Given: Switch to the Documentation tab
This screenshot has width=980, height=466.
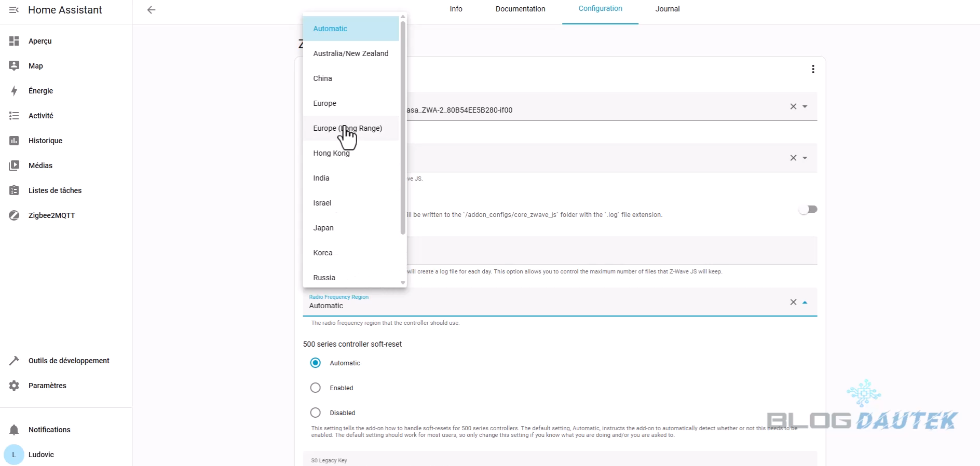Looking at the screenshot, I should coord(520,9).
